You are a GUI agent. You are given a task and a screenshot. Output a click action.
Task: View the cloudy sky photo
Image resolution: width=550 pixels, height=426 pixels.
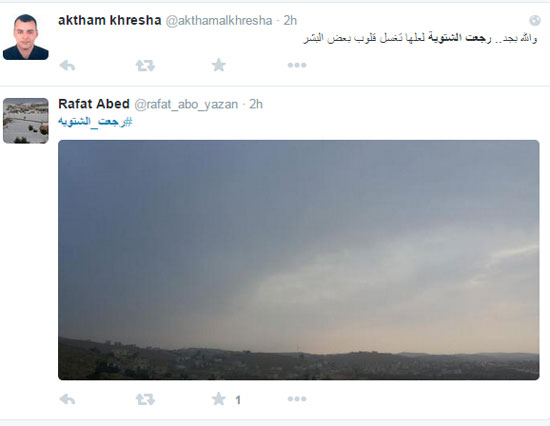[x=299, y=260]
